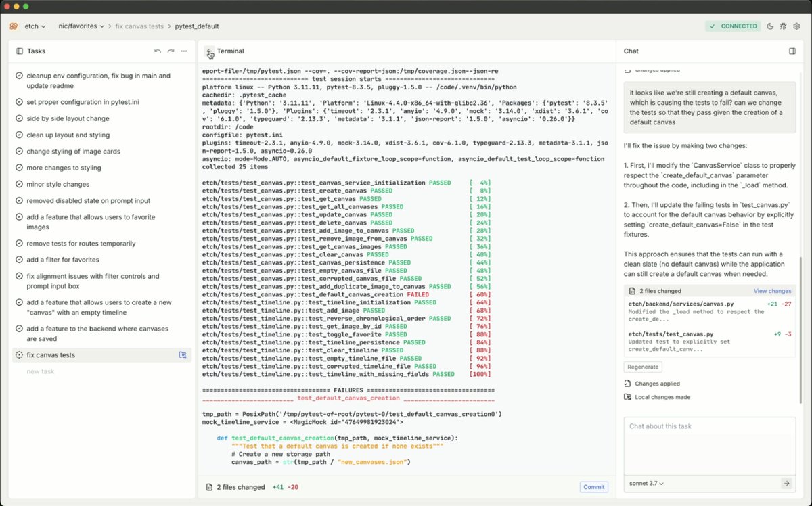The height and width of the screenshot is (506, 812).
Task: Open the debug bug icon
Action: point(784,26)
